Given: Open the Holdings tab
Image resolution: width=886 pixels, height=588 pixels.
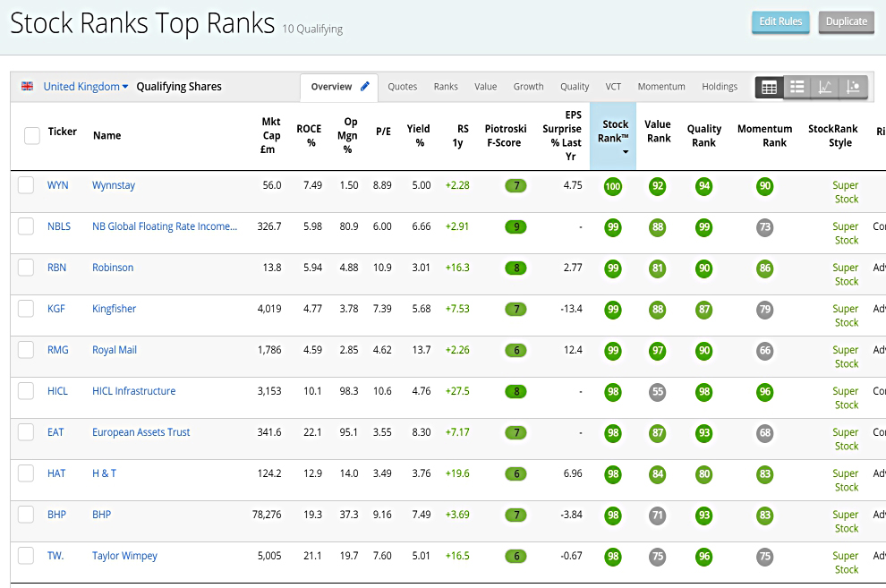Looking at the screenshot, I should point(720,87).
